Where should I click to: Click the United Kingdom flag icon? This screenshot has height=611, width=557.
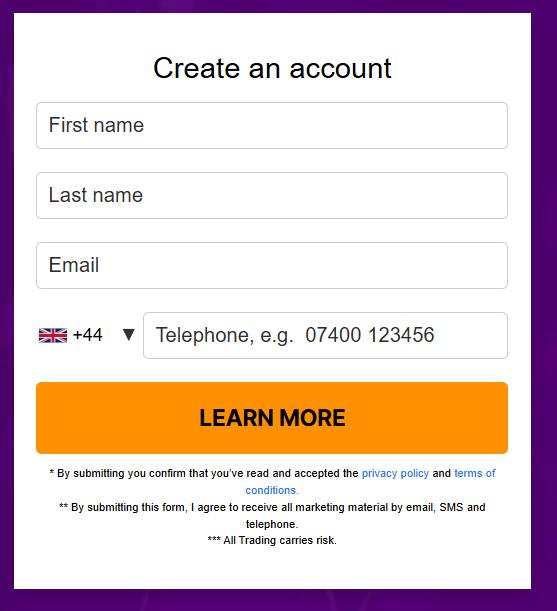53,335
